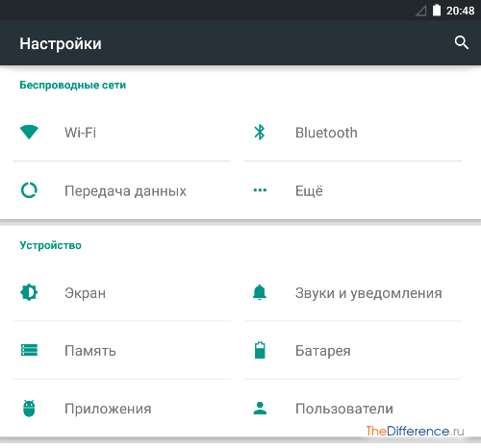Tap the Батарея battery icon
The height and width of the screenshot is (448, 481).
point(260,350)
